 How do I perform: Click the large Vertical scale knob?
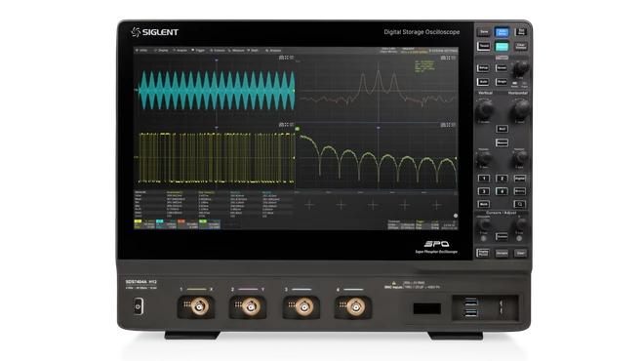(x=486, y=109)
